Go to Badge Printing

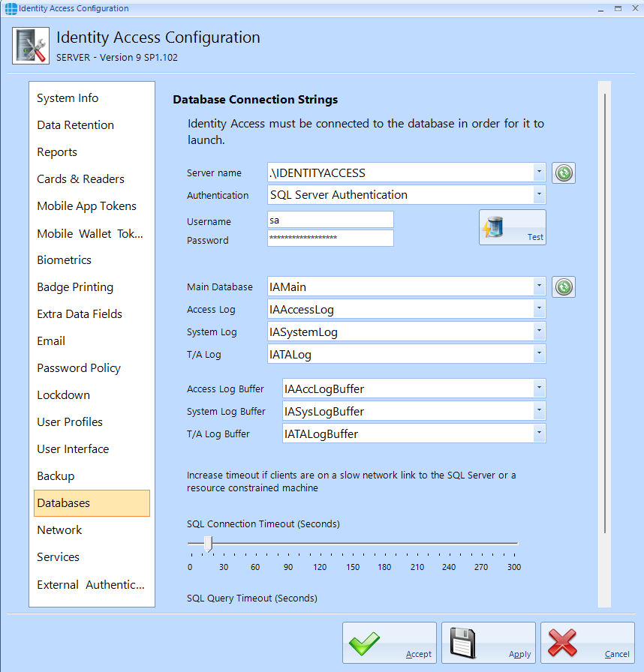(92, 287)
